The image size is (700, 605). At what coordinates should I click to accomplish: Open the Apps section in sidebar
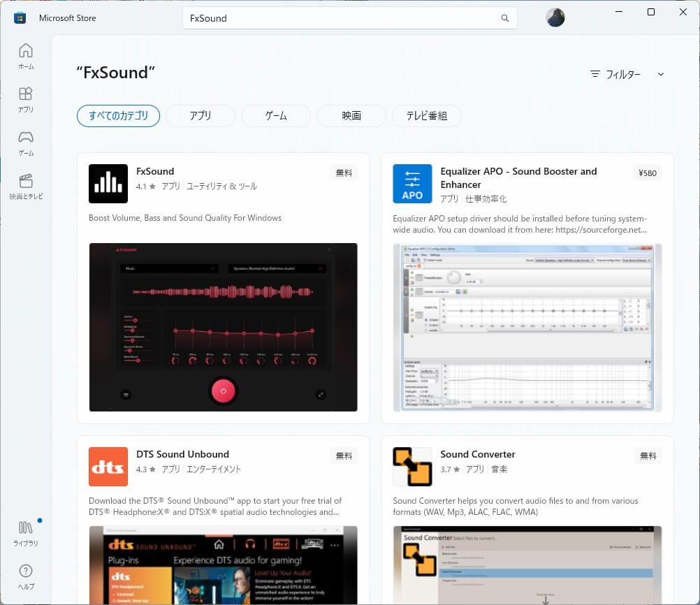pyautogui.click(x=26, y=99)
